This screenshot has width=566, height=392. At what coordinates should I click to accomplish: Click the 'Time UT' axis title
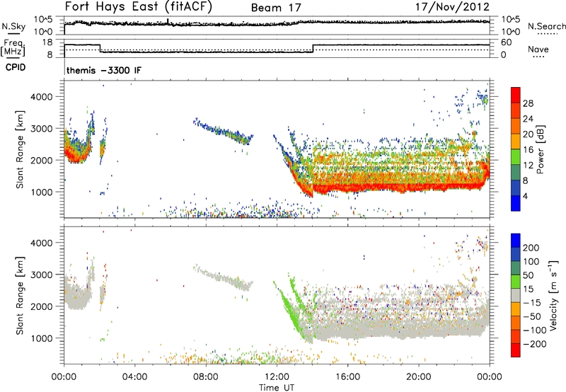[x=277, y=388]
